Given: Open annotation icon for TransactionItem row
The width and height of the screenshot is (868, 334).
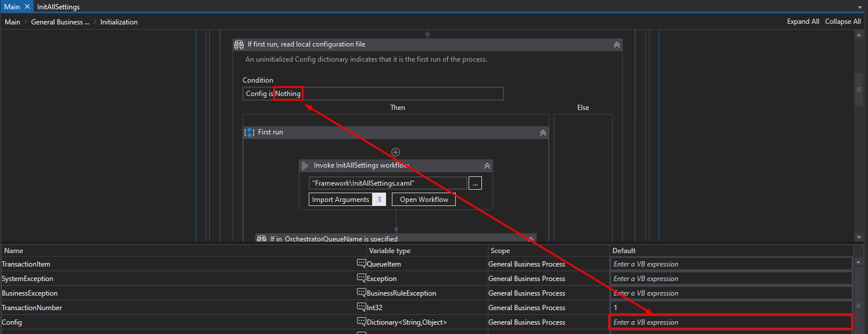Looking at the screenshot, I should click(361, 264).
